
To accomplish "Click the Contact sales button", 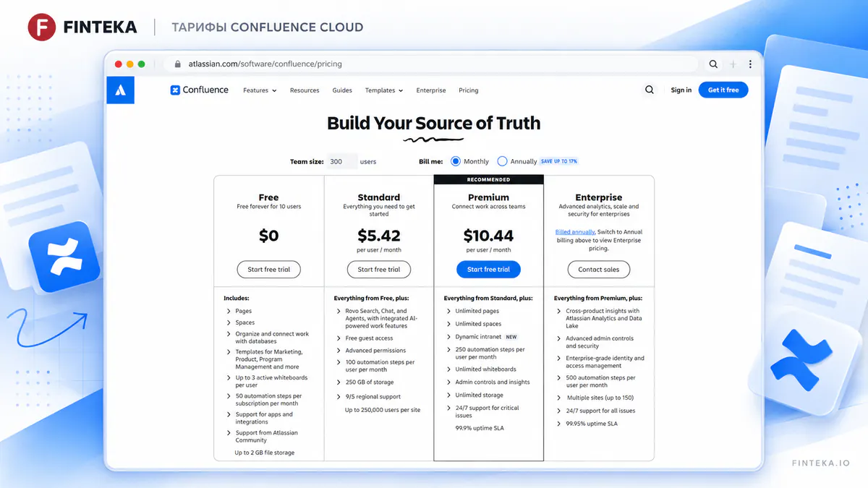I will click(x=599, y=270).
